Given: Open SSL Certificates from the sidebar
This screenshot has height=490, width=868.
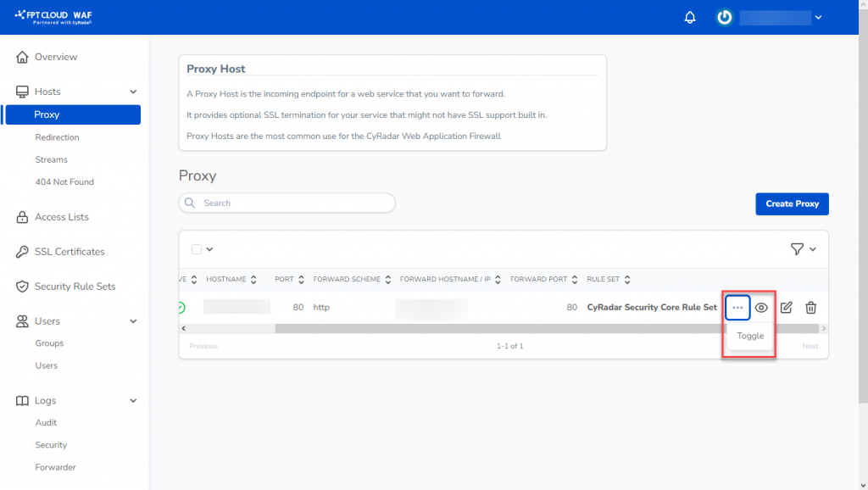Looking at the screenshot, I should [70, 251].
